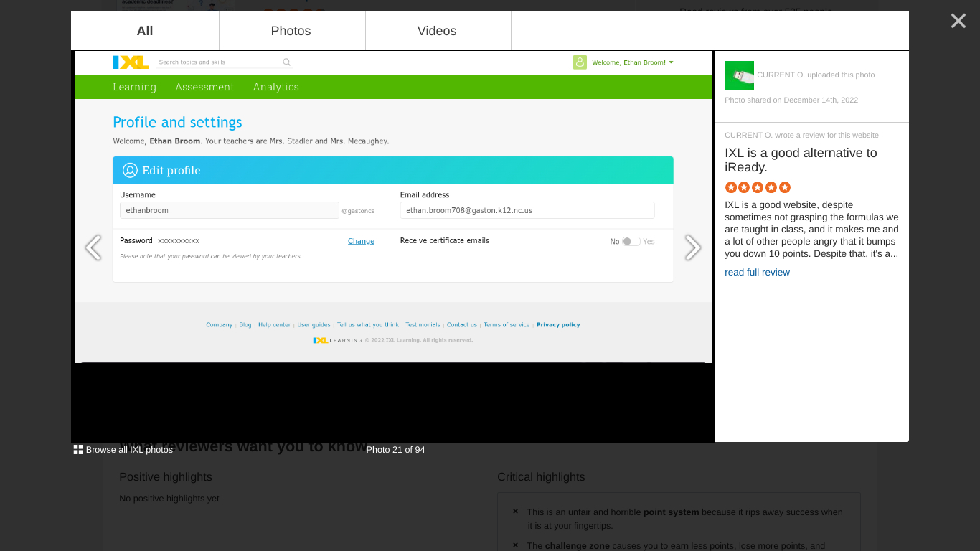
Task: Close the photo viewer with the X
Action: click(x=958, y=21)
